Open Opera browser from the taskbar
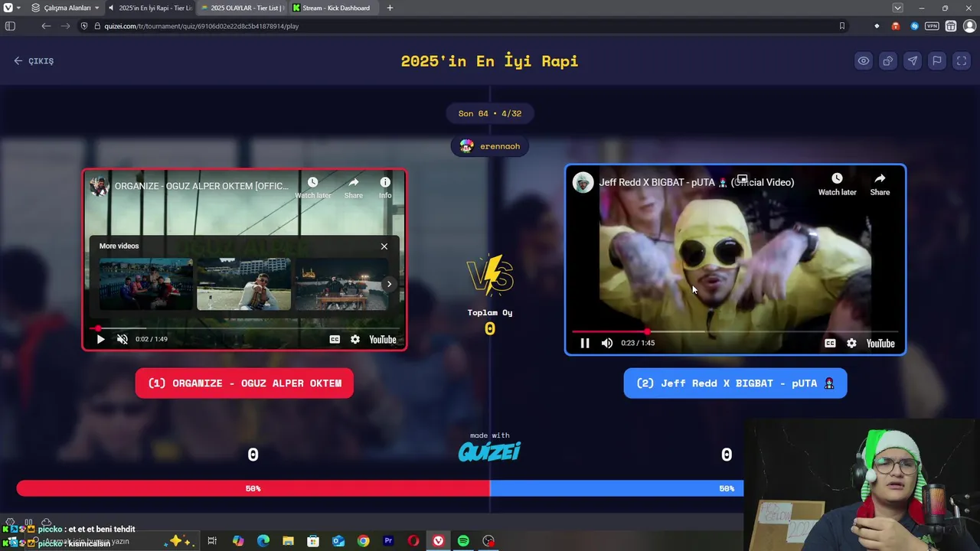 pos(413,541)
